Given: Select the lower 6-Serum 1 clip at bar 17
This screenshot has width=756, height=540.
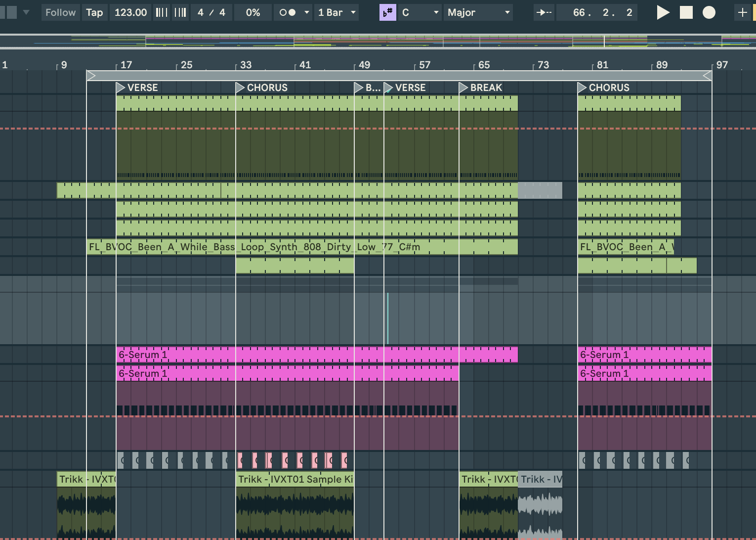Looking at the screenshot, I should (288, 373).
